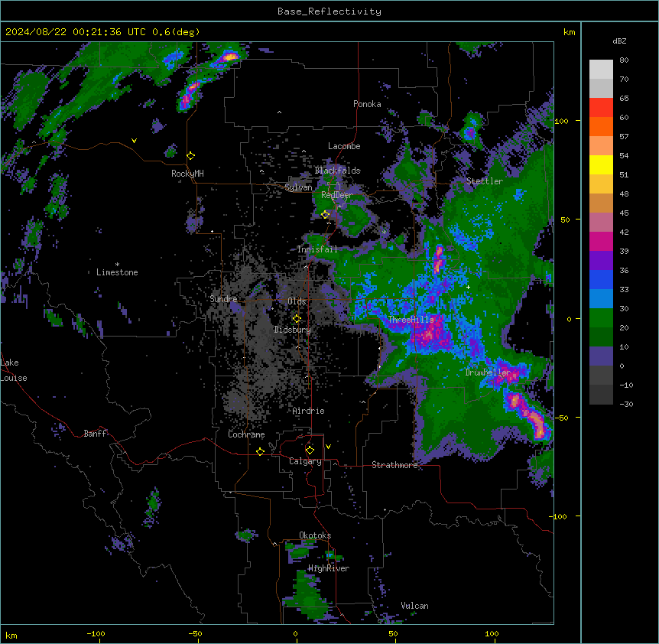Select the red 60-65 dBZ legend swatch

601,107
